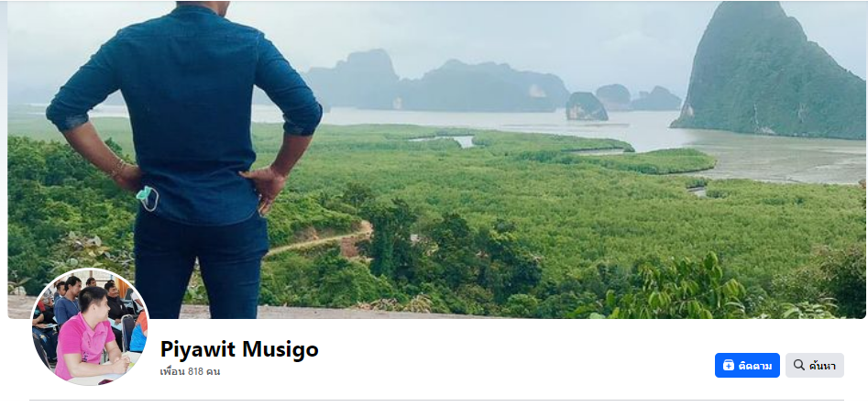Open the ค้นหา profile search button
This screenshot has height=407, width=868.
814,366
